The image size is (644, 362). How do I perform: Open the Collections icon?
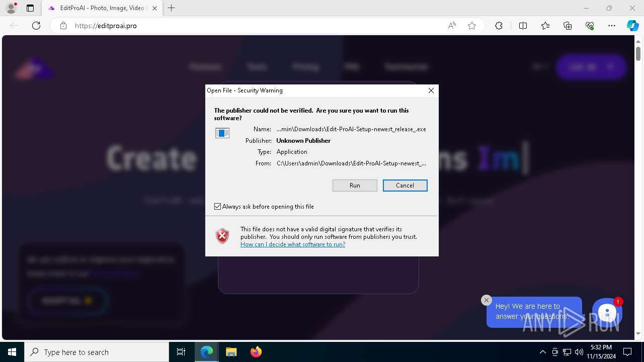568,26
